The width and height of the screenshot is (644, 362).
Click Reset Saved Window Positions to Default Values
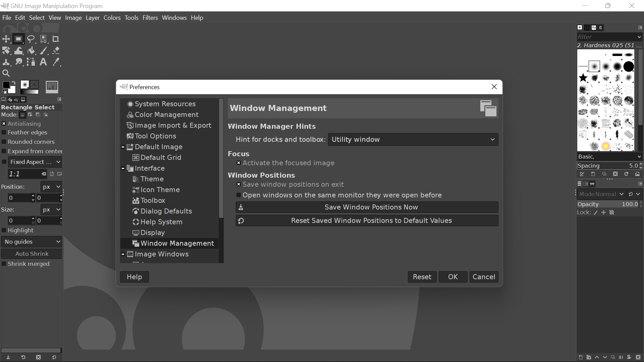(367, 221)
